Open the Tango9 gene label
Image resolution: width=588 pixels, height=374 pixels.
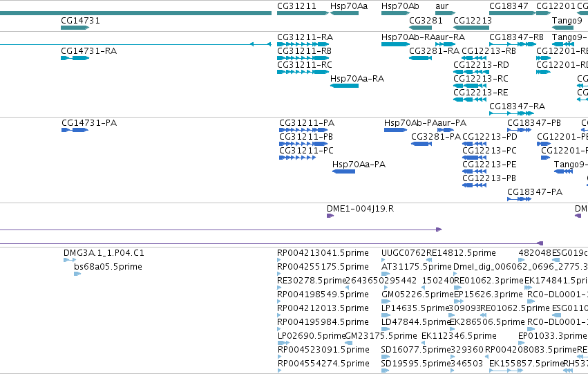[567, 20]
